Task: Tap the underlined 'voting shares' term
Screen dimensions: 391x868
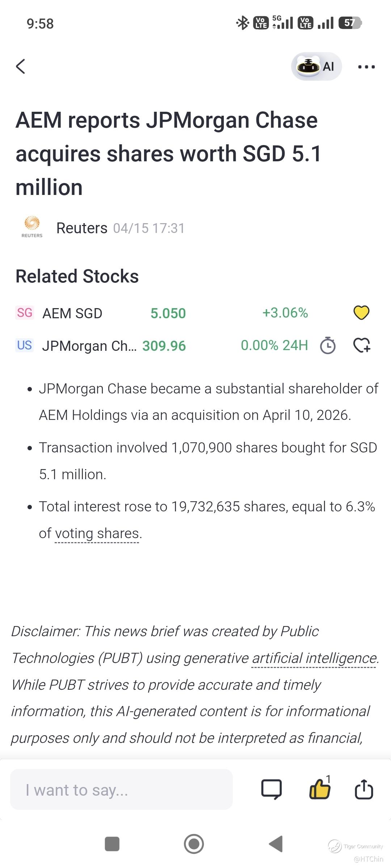Action: pyautogui.click(x=97, y=534)
